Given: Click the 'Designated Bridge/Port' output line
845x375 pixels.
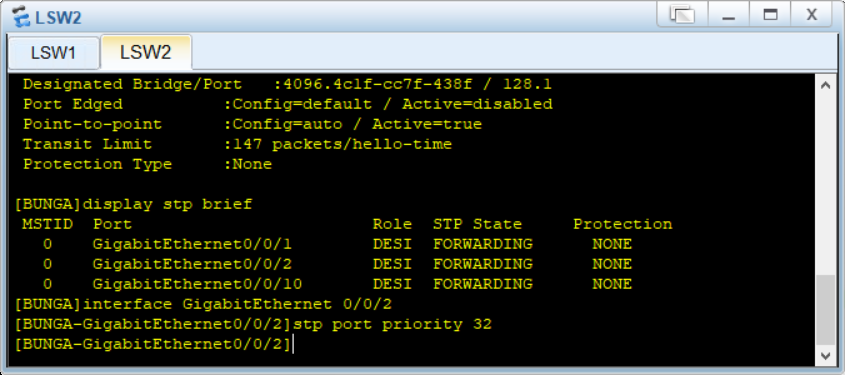Looking at the screenshot, I should click(287, 85).
